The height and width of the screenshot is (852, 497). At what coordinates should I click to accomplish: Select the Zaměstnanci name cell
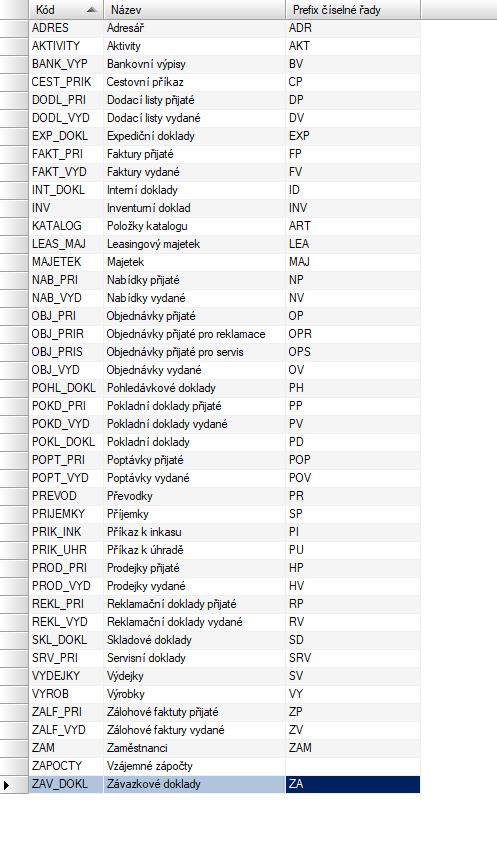tap(194, 748)
